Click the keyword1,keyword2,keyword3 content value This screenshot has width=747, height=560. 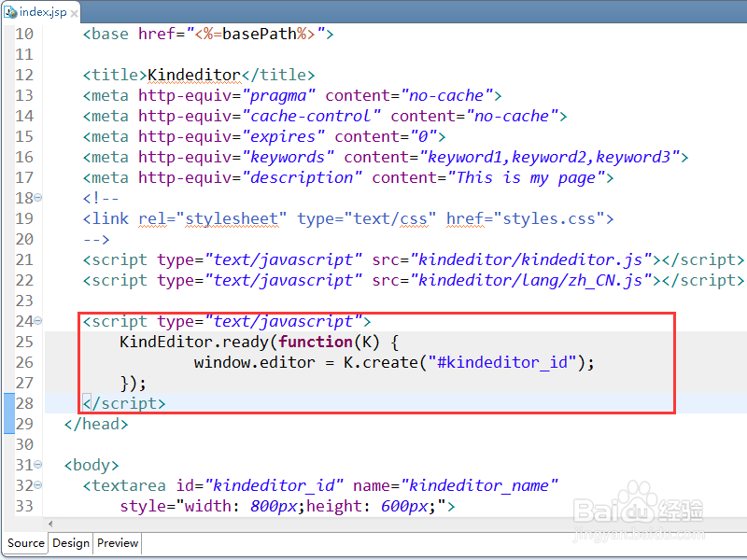[x=549, y=157]
